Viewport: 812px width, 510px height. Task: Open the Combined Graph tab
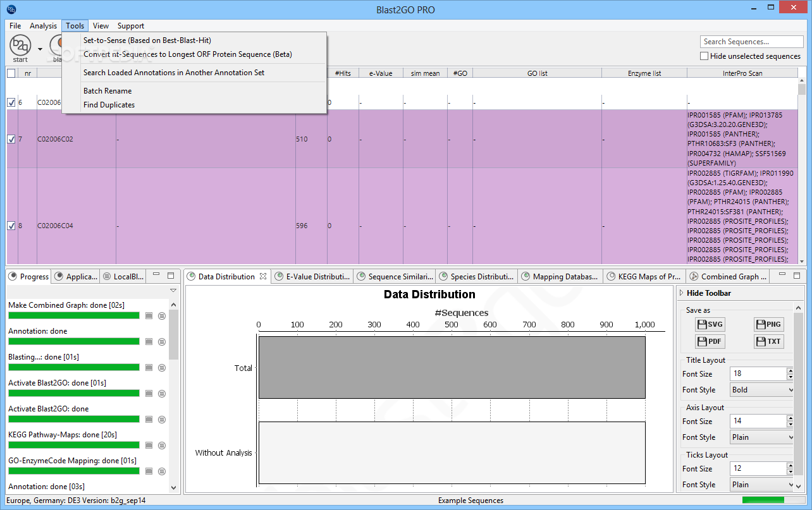point(729,276)
